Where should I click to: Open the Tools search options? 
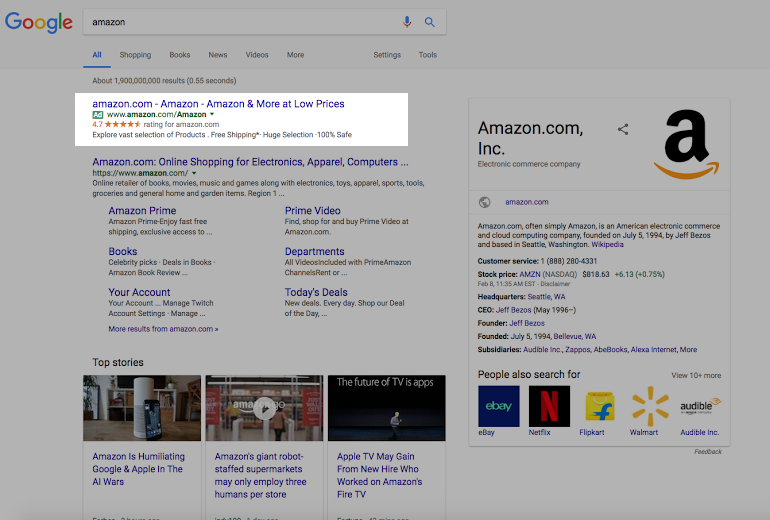[428, 55]
